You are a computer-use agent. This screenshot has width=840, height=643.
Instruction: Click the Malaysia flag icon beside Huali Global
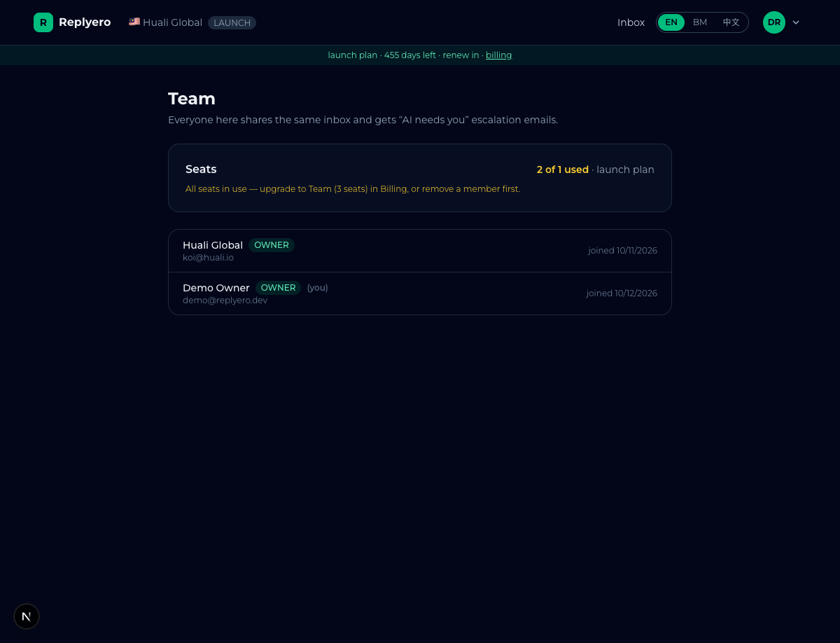(134, 22)
